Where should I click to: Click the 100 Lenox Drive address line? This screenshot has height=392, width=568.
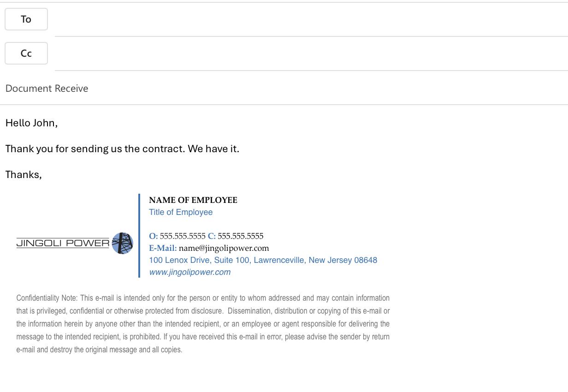(263, 260)
